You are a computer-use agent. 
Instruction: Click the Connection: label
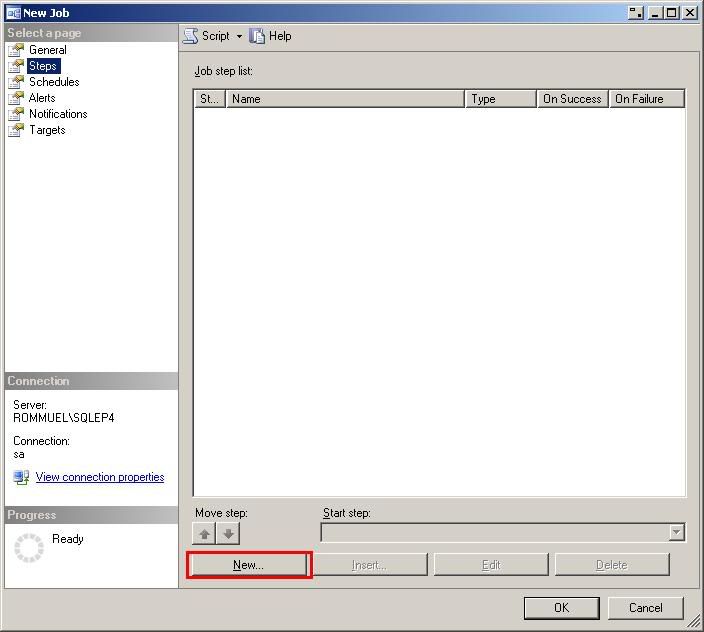point(41,441)
